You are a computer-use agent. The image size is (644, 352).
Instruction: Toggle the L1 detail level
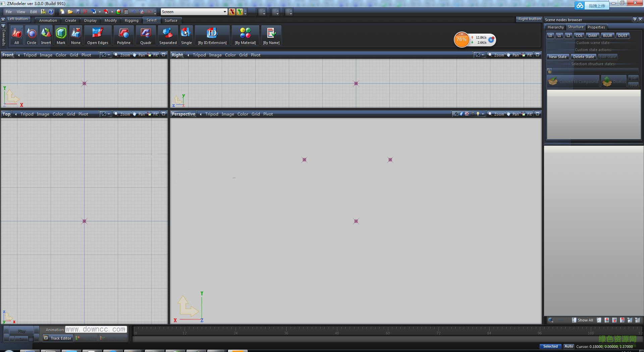tap(559, 36)
